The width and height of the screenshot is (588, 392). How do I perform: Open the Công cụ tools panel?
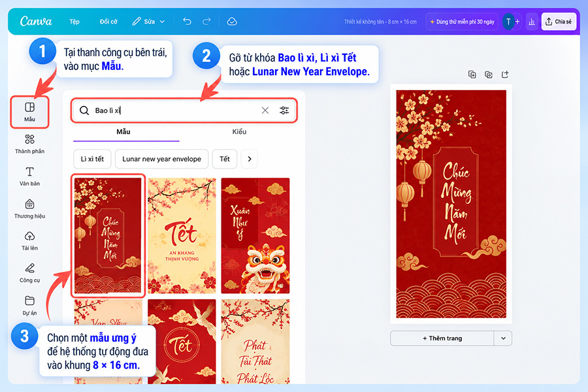point(29,273)
